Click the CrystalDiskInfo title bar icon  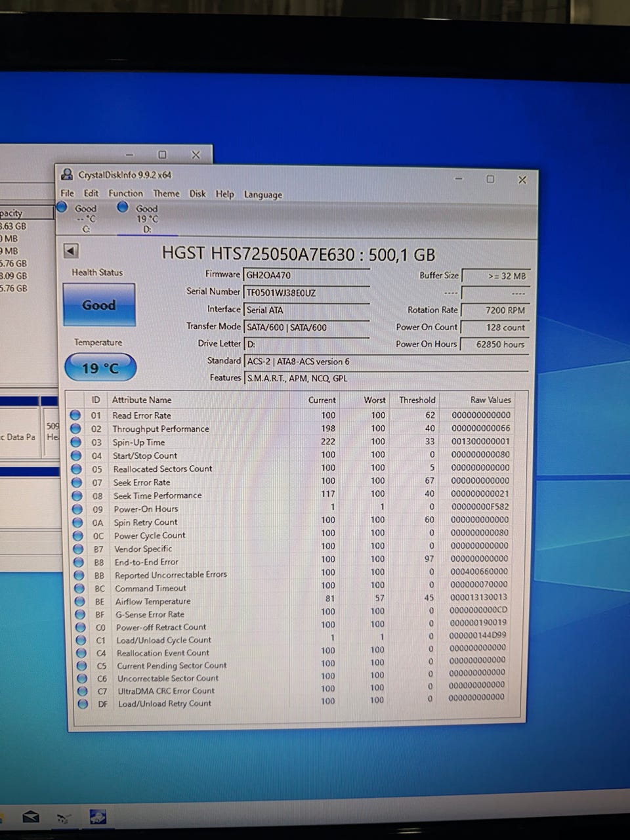pos(66,174)
